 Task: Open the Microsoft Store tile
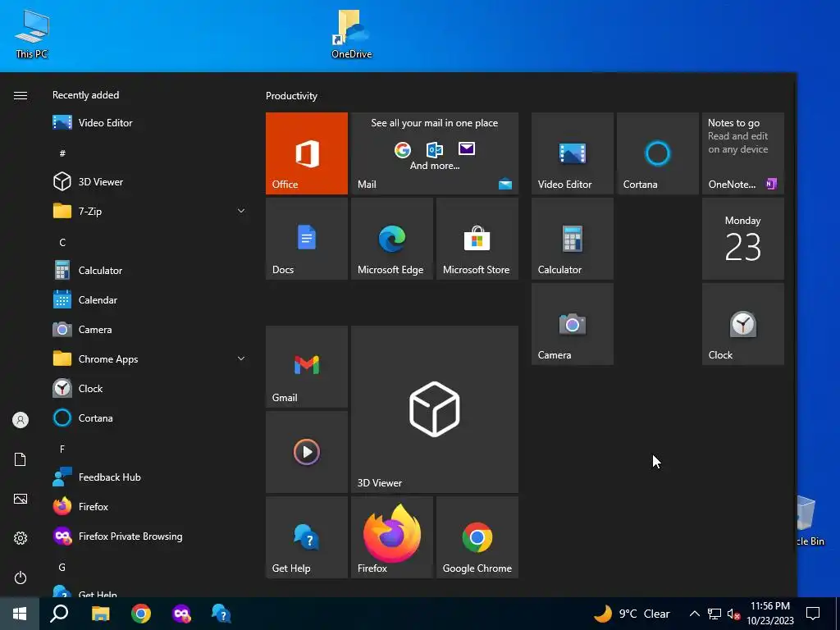coord(477,239)
